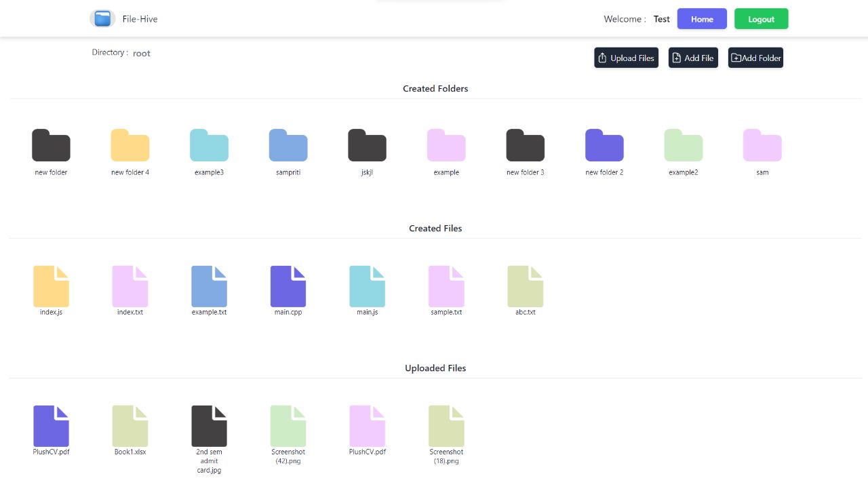868x493 pixels.
Task: Click the root directory label
Action: point(142,53)
